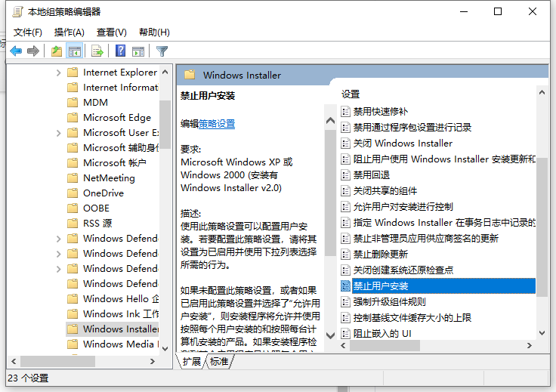Click the 策略设置 edit link
Screen dimensions: 556x392
coord(217,124)
